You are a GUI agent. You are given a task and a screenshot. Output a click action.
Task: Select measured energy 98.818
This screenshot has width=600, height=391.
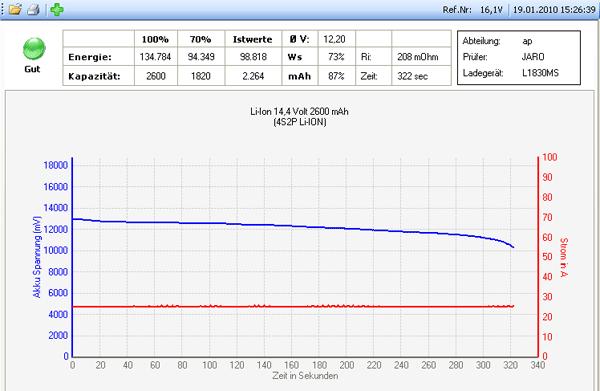(x=253, y=57)
